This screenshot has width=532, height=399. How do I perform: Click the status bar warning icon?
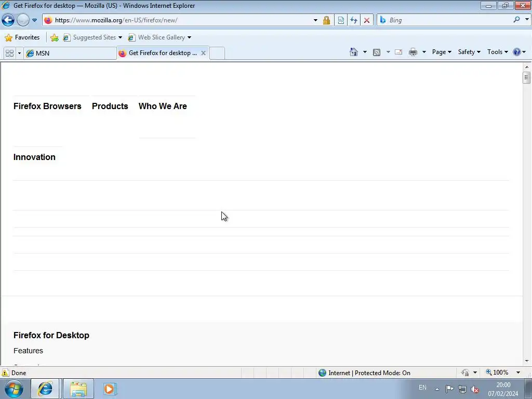[5, 373]
